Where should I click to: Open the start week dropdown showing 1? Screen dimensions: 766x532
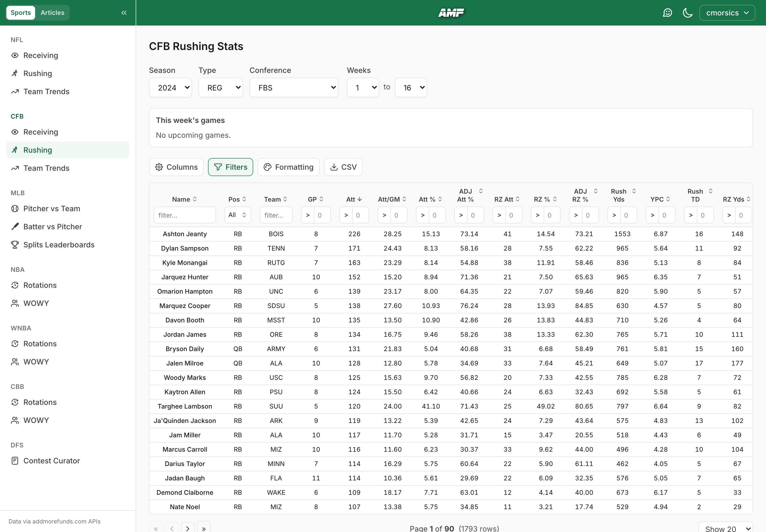[x=363, y=88]
